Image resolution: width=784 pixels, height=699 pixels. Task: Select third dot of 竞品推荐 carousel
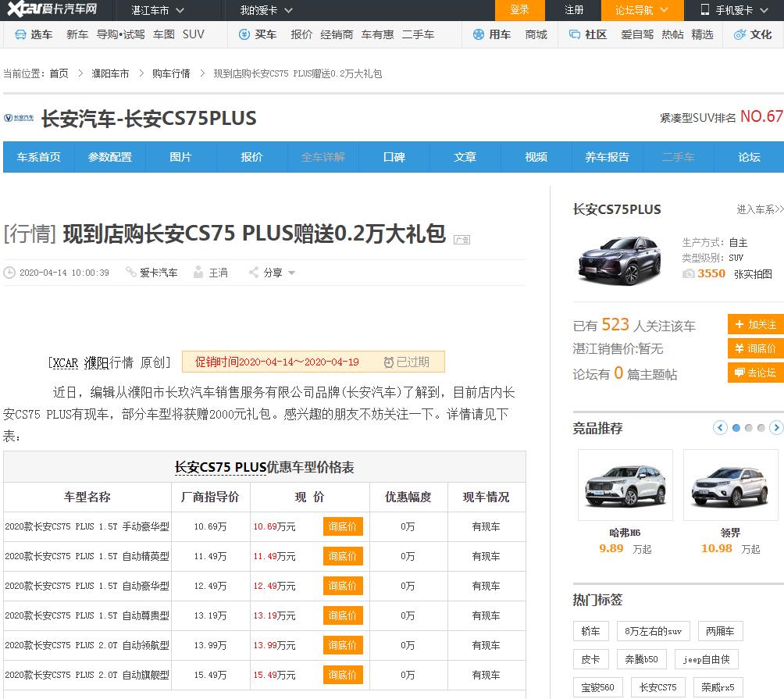point(761,428)
